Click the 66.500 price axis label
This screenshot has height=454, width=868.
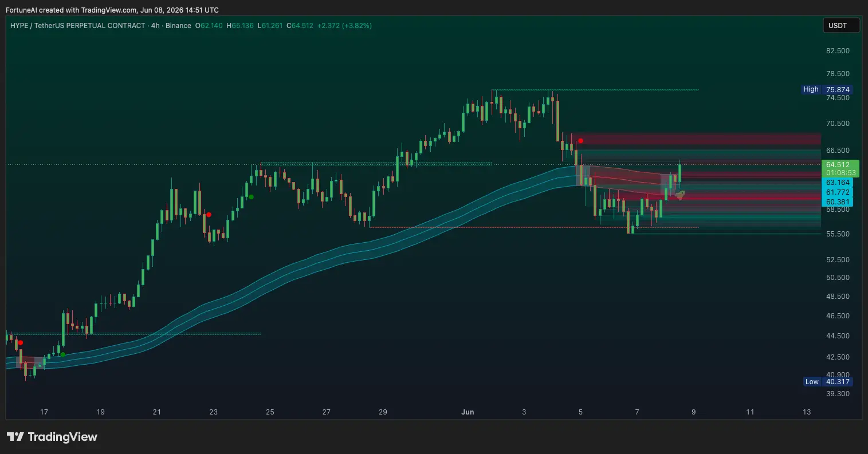(x=838, y=151)
